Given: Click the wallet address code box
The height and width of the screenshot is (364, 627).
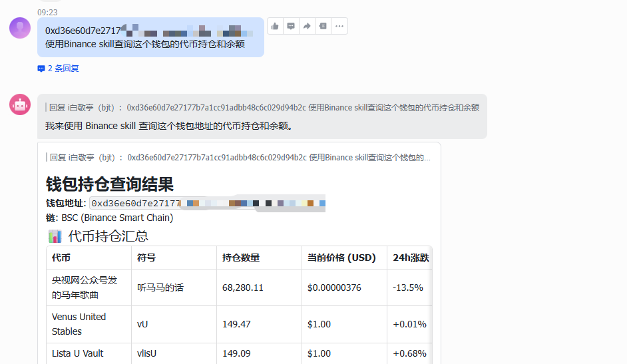Looking at the screenshot, I should [208, 203].
